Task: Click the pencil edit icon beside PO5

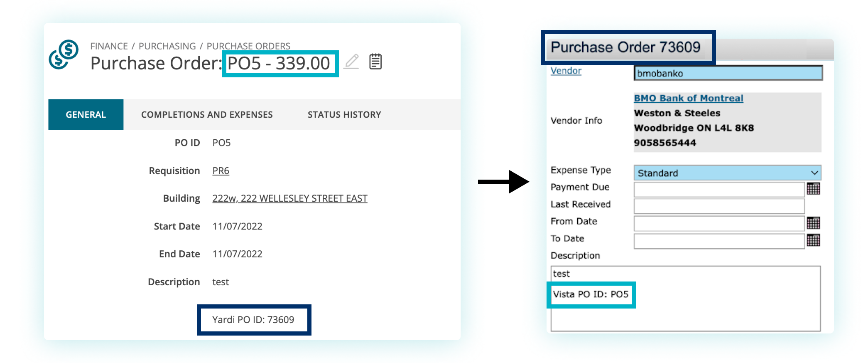Action: [351, 62]
